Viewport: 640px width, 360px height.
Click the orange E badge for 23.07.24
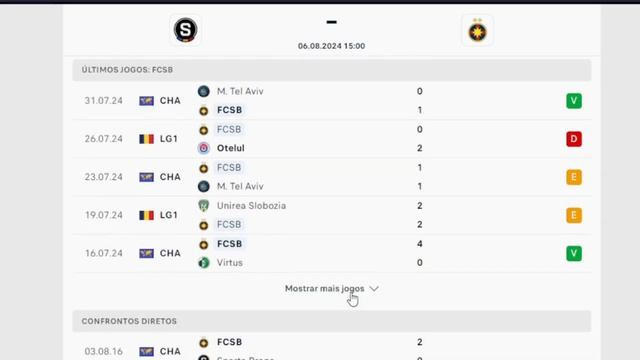(x=574, y=177)
